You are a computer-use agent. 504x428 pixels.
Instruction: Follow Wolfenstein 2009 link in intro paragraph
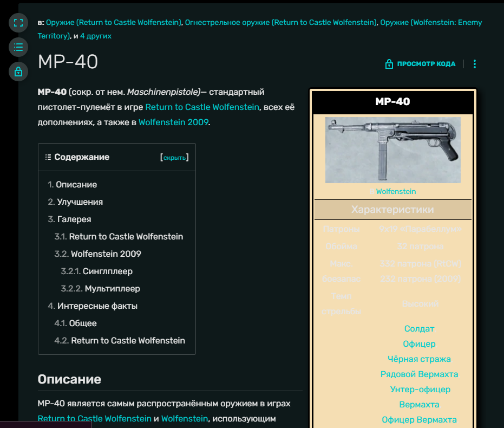coord(173,122)
